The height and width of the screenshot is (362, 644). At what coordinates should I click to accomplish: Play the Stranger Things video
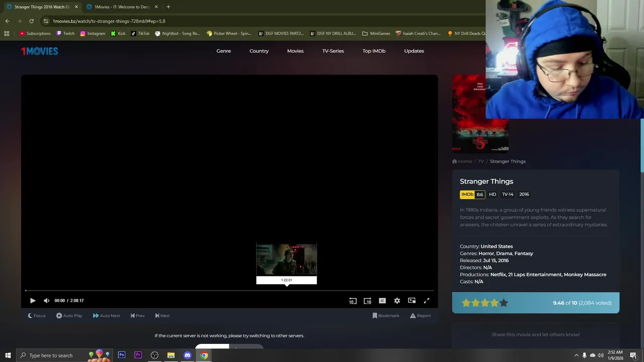click(33, 301)
